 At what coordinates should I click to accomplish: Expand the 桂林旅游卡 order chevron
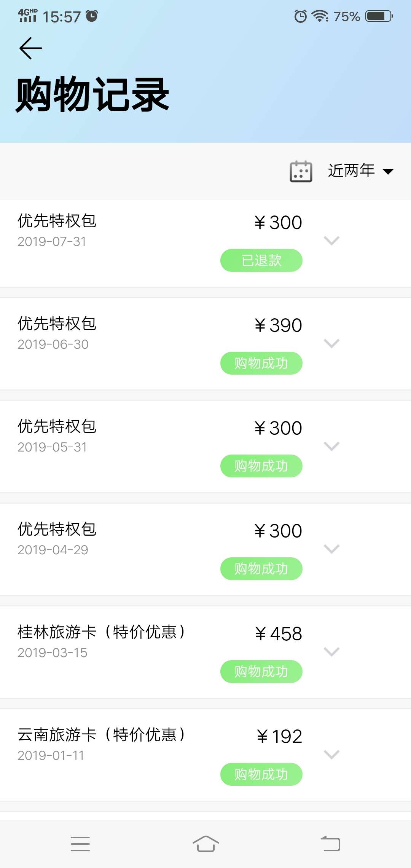pos(331,652)
